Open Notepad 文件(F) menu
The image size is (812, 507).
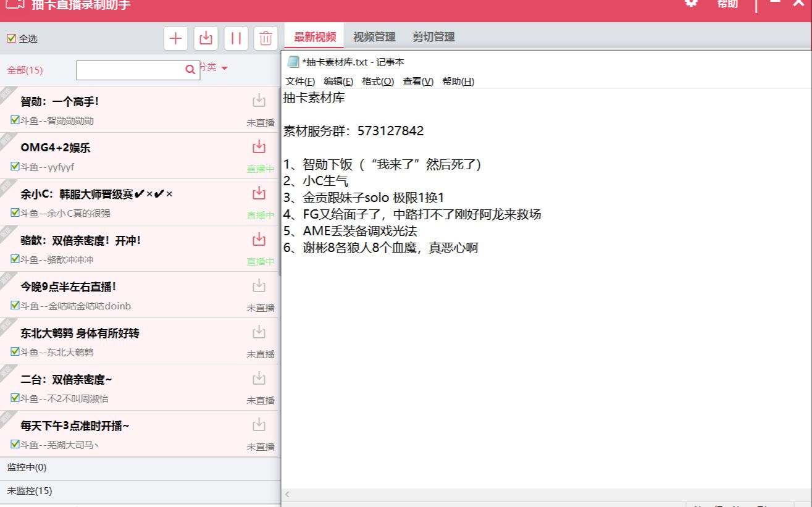click(300, 82)
